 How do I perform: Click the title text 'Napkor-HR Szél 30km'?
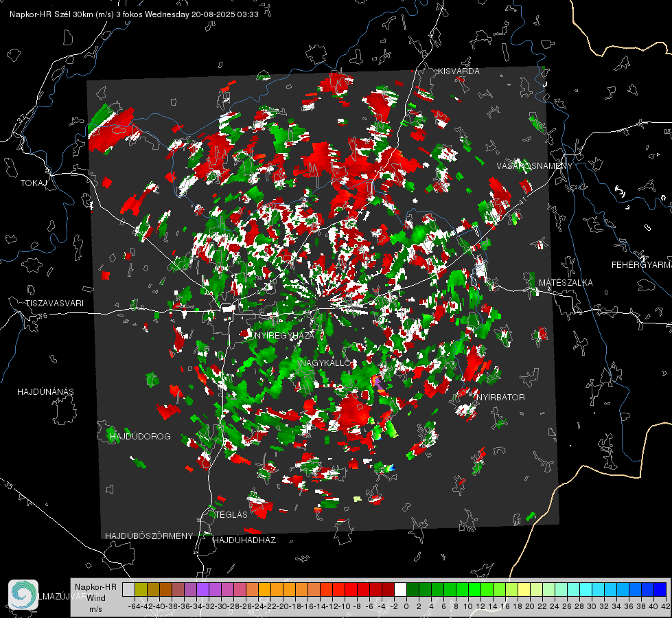(51, 14)
